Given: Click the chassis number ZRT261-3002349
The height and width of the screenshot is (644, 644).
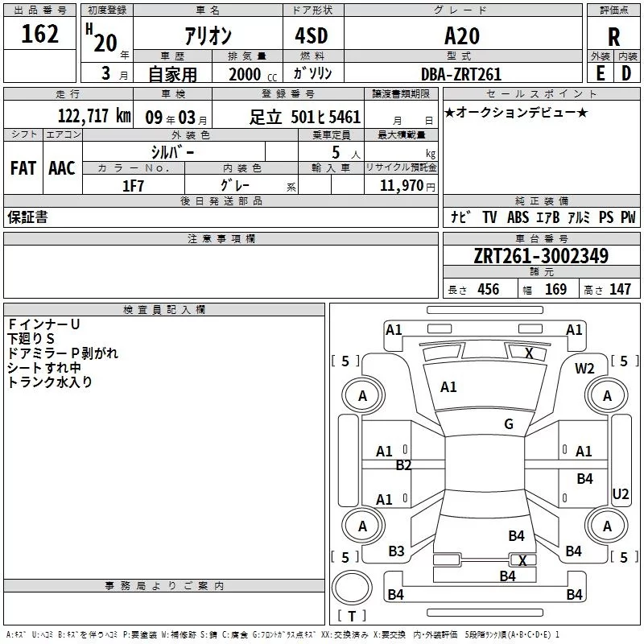Looking at the screenshot, I should point(541,256).
